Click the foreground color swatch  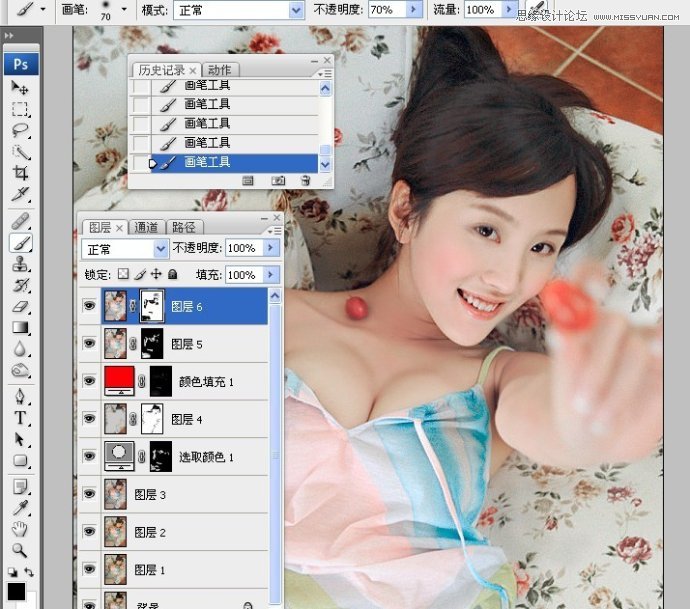[16, 591]
